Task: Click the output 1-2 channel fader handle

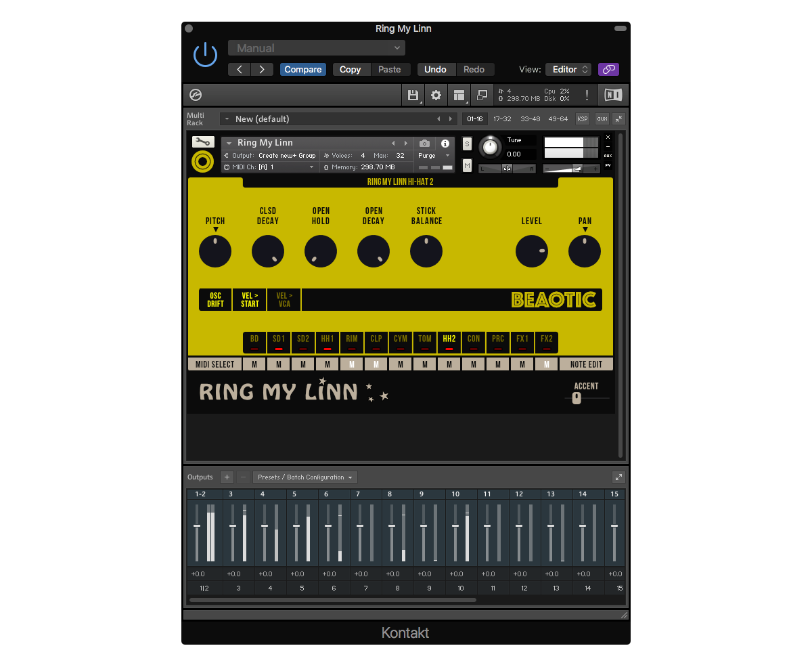Action: click(x=197, y=525)
